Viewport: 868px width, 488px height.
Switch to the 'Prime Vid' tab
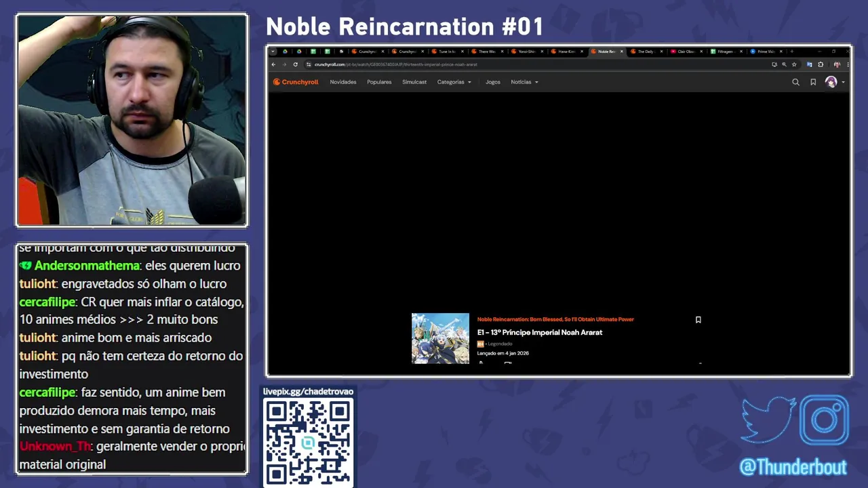766,52
